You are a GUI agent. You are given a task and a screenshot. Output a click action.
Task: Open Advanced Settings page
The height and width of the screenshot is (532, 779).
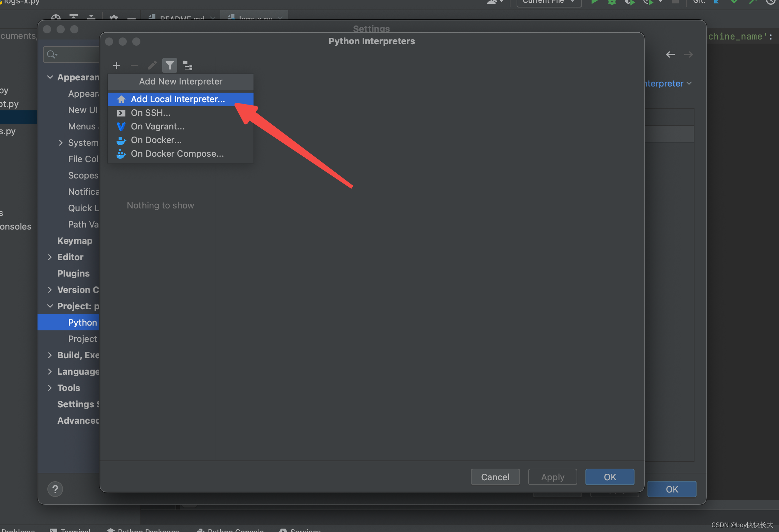[x=78, y=421]
